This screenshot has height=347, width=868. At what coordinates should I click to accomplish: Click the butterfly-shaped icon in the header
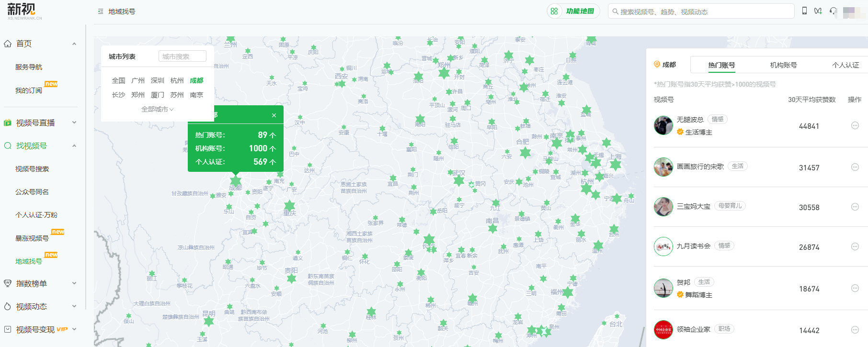pos(818,11)
